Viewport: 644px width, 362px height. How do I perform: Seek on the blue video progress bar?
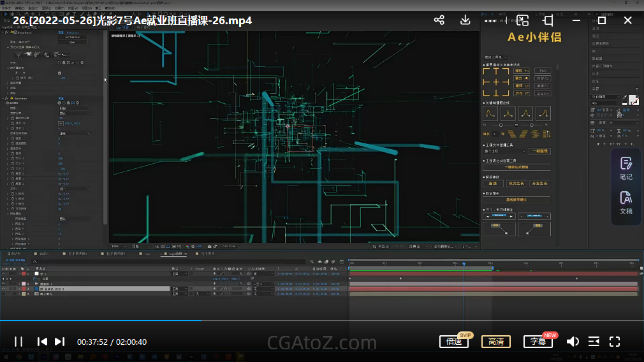(128, 321)
